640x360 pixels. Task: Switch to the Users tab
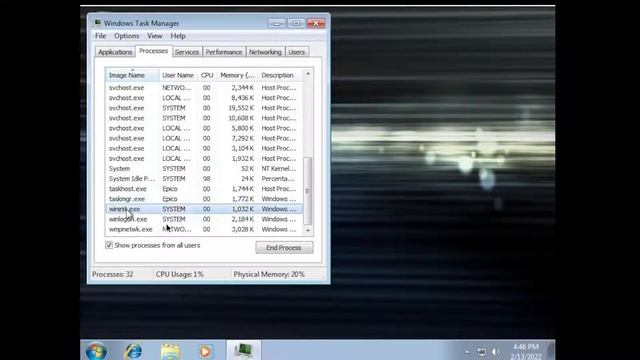click(296, 52)
